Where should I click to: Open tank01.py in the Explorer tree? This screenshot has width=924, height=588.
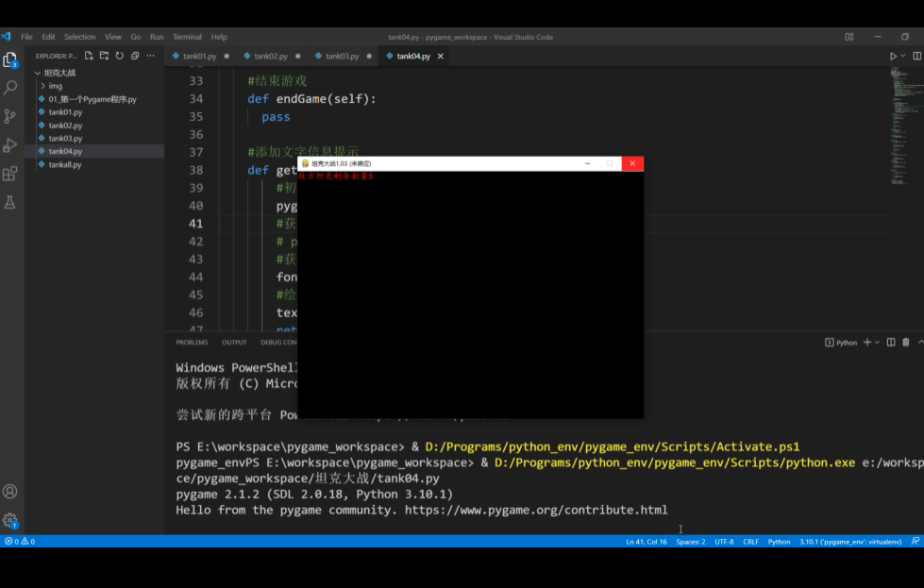65,112
